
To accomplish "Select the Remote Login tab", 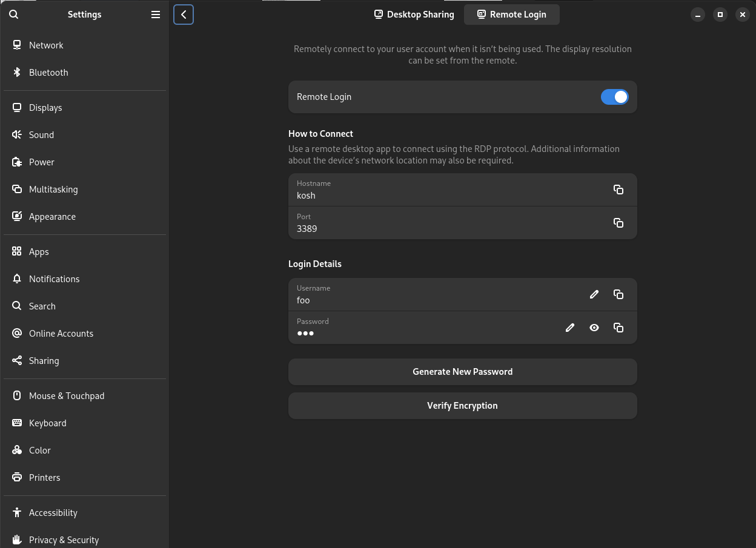I will pyautogui.click(x=511, y=15).
